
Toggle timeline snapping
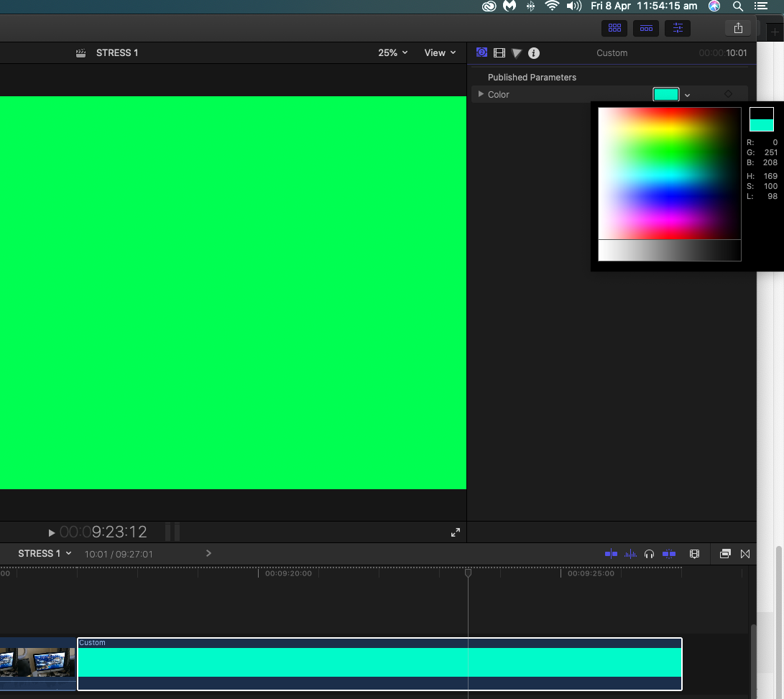click(669, 554)
